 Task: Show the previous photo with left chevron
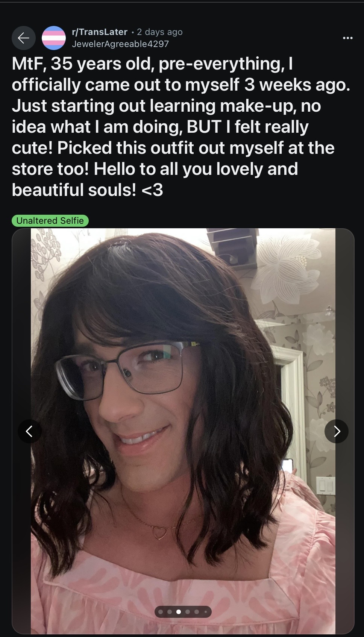pos(30,431)
